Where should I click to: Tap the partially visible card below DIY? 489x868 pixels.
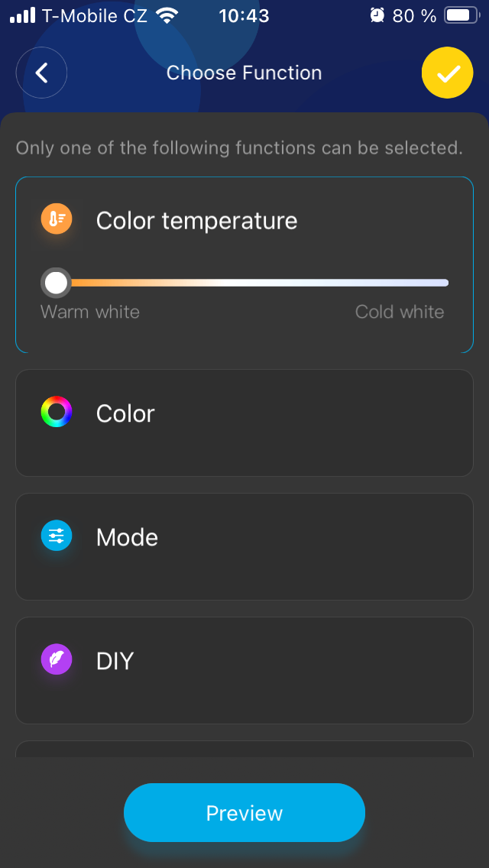(244, 749)
